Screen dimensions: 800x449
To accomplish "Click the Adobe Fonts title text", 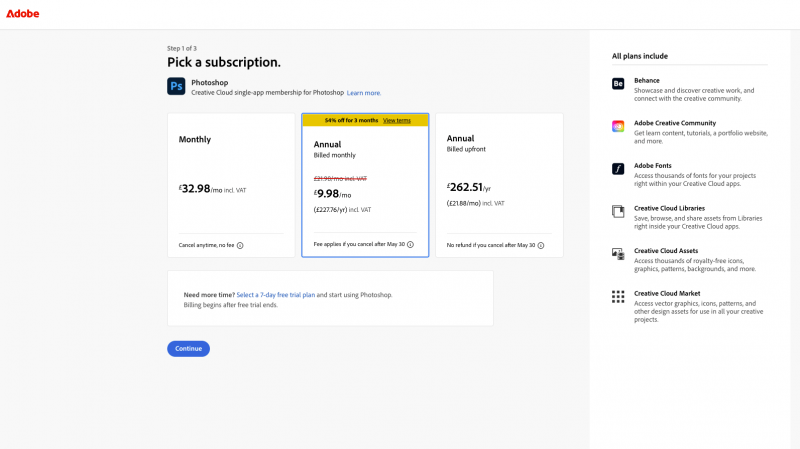I will [653, 166].
